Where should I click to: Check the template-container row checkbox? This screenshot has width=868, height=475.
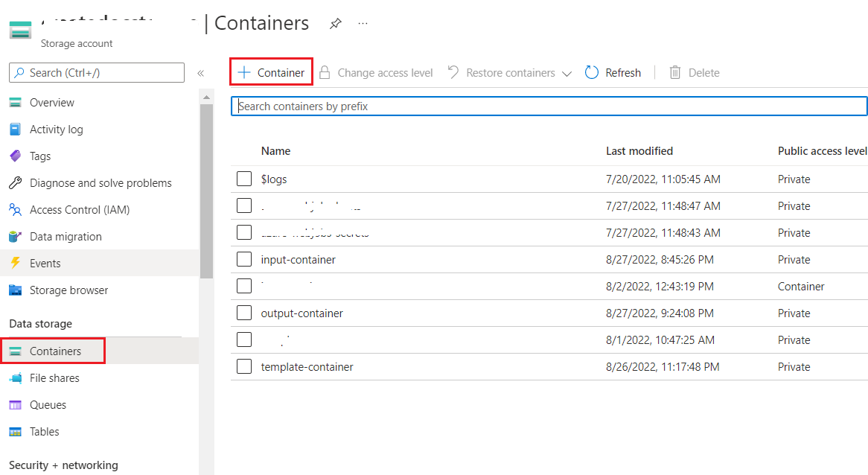(244, 367)
